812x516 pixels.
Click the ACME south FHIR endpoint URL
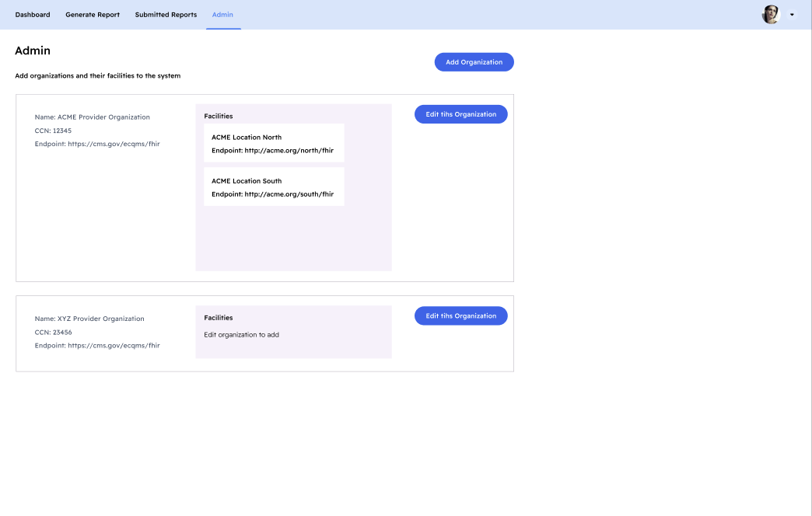pyautogui.click(x=289, y=194)
